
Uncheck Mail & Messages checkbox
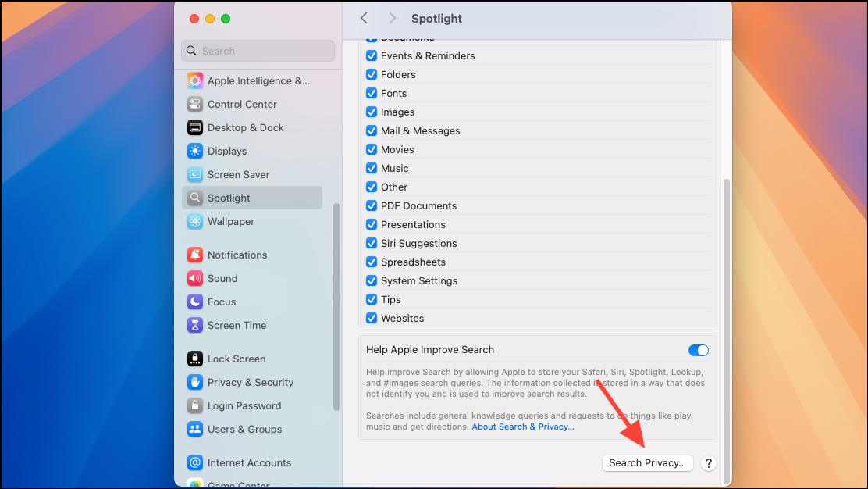372,130
